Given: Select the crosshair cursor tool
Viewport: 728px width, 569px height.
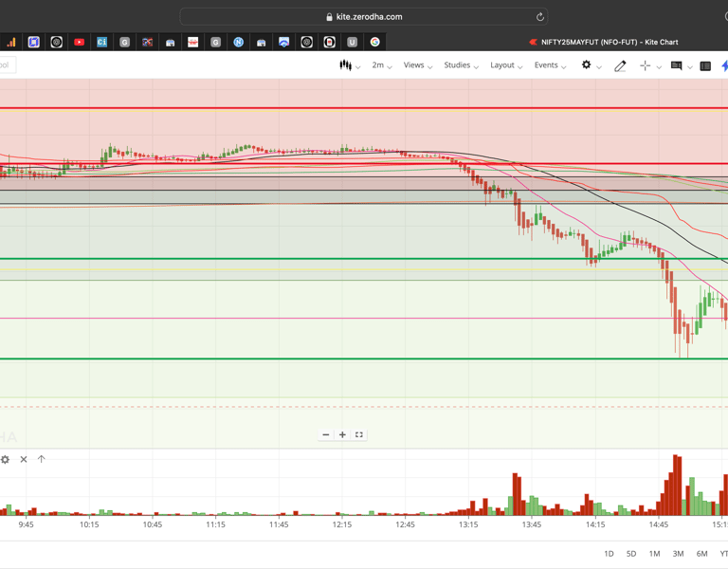Looking at the screenshot, I should (645, 65).
